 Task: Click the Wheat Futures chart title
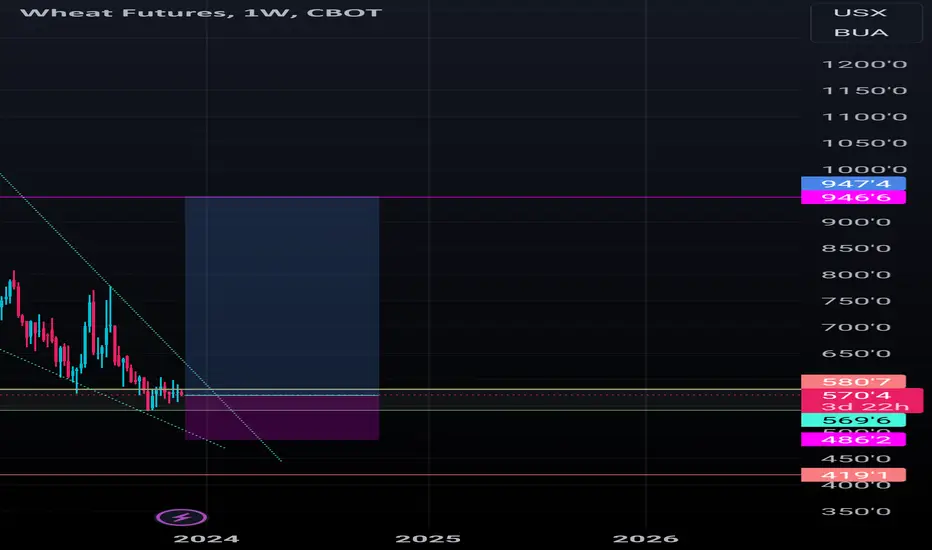point(201,12)
